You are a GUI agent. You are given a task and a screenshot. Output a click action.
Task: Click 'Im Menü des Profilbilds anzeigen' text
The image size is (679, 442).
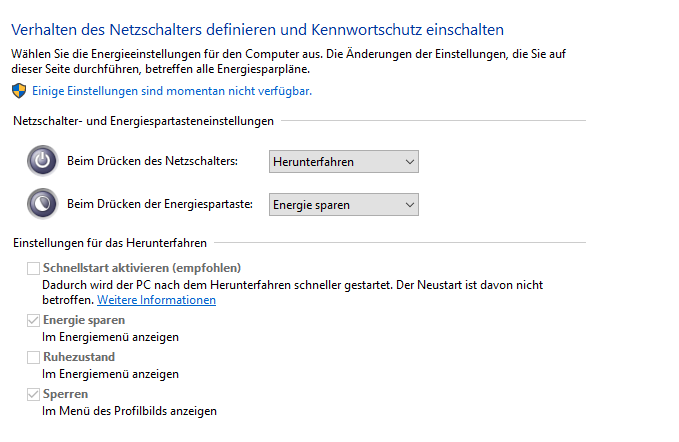pyautogui.click(x=129, y=411)
